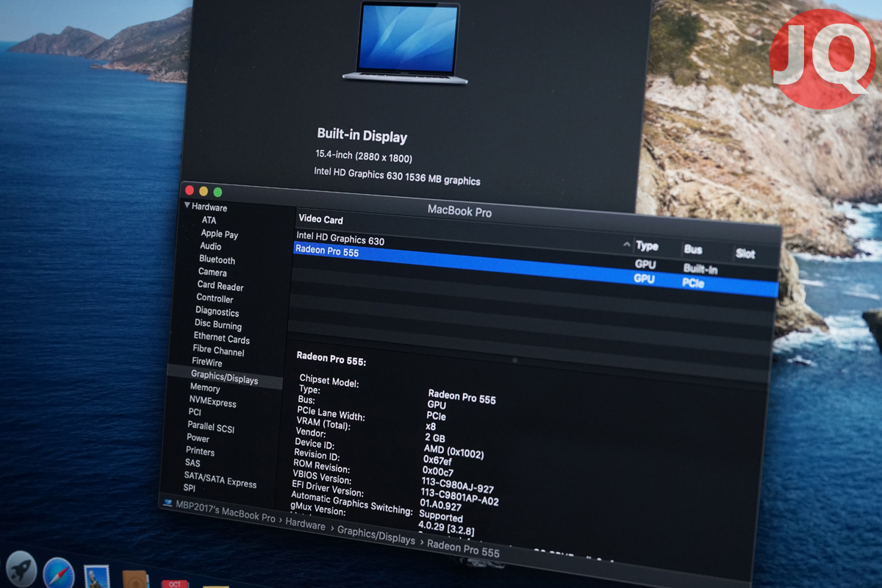Click the vendor value "AMD (0x1002)"
Viewport: 882px width, 588px height.
454,451
